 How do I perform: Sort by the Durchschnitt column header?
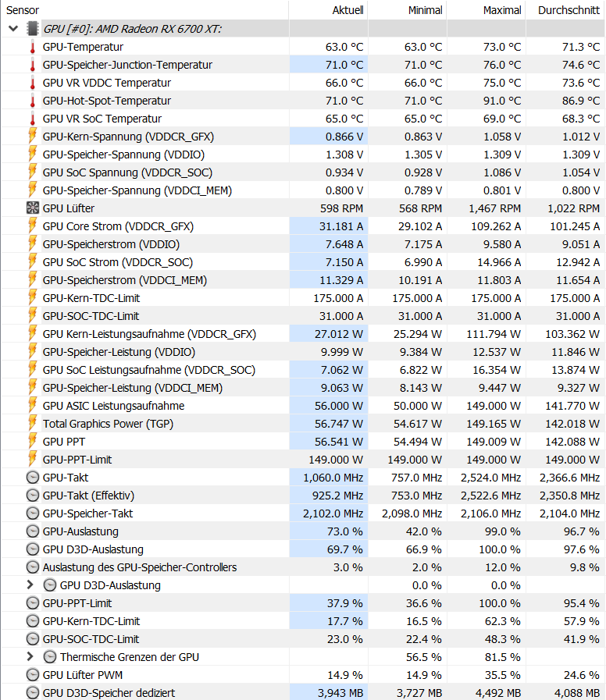[x=565, y=10]
